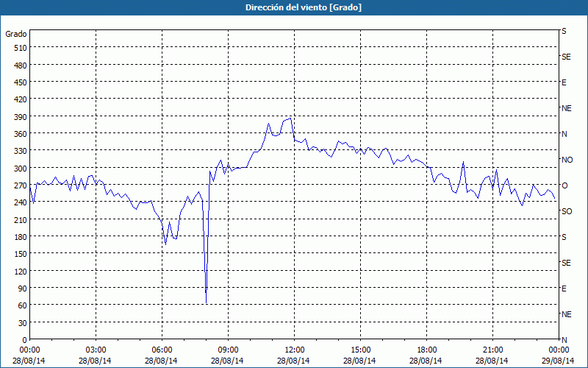This screenshot has width=588, height=368.
Task: Select the 'NE' compass label near 400 degrees
Action: [x=566, y=108]
